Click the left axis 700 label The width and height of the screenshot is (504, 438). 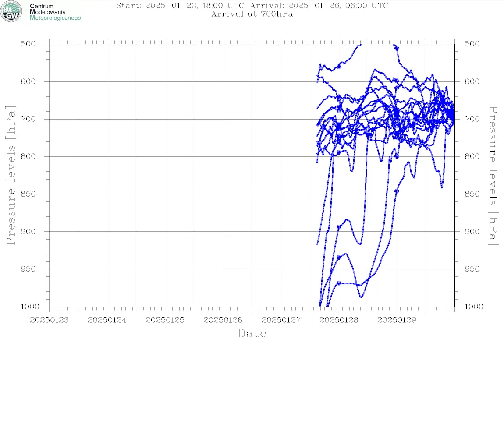click(28, 119)
